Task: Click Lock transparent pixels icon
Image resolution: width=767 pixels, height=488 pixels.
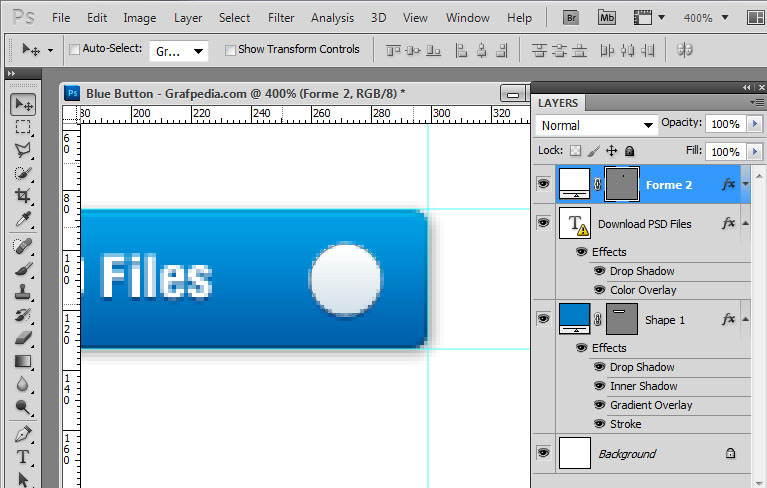Action: click(x=576, y=151)
